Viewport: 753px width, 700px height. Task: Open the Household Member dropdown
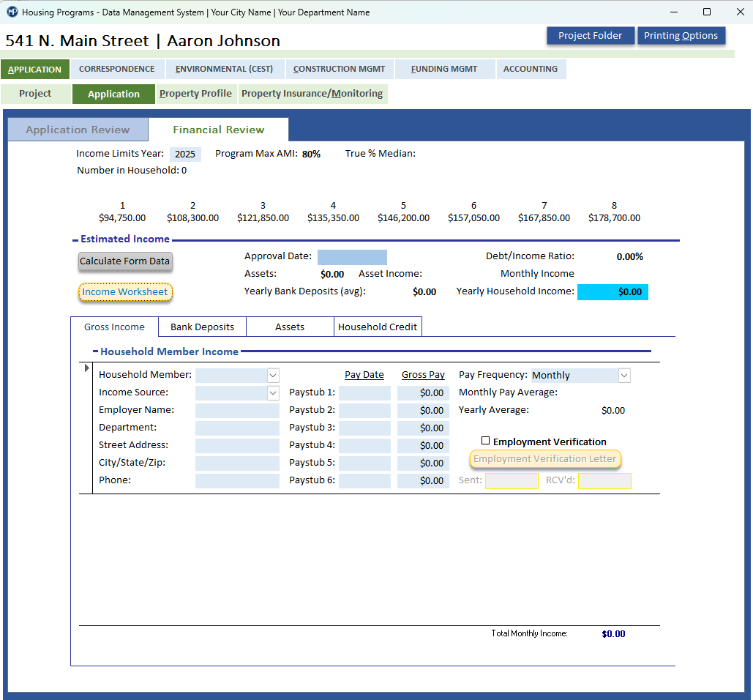point(273,375)
